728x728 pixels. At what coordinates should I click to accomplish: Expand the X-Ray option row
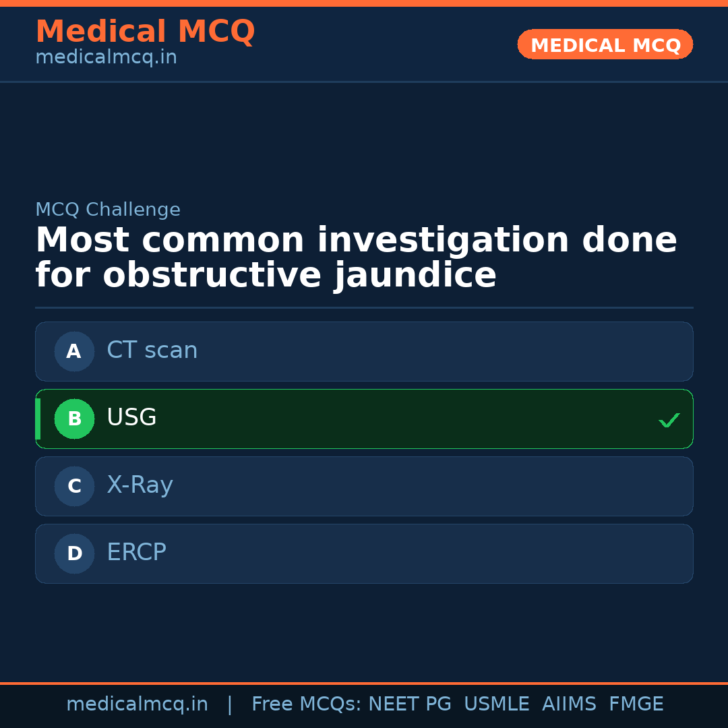click(364, 486)
